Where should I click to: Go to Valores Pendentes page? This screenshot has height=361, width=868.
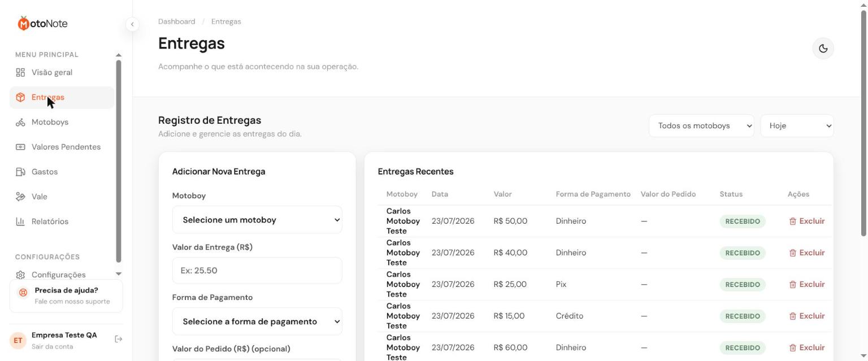click(x=62, y=147)
